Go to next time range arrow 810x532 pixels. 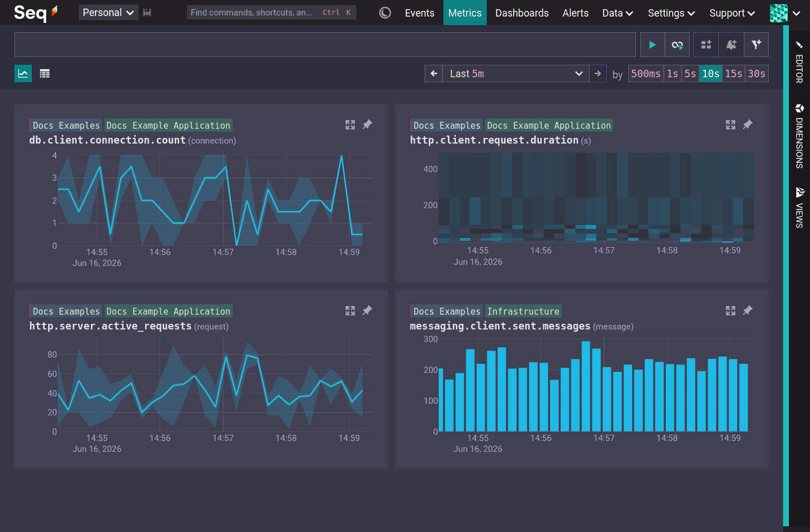(598, 74)
